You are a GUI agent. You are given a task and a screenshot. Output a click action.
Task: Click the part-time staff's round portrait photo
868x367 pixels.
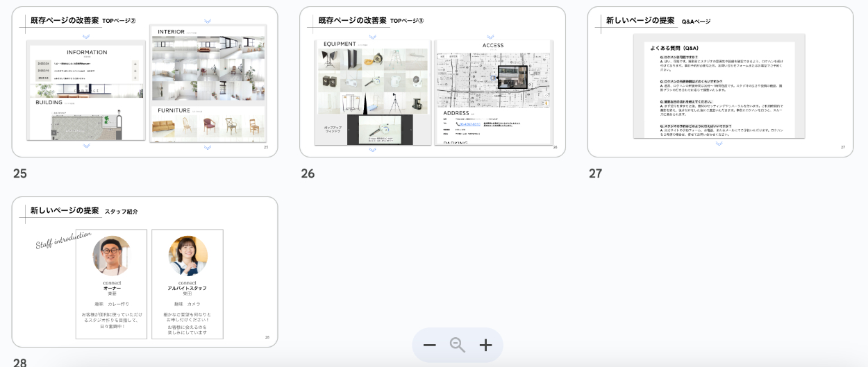pos(187,256)
